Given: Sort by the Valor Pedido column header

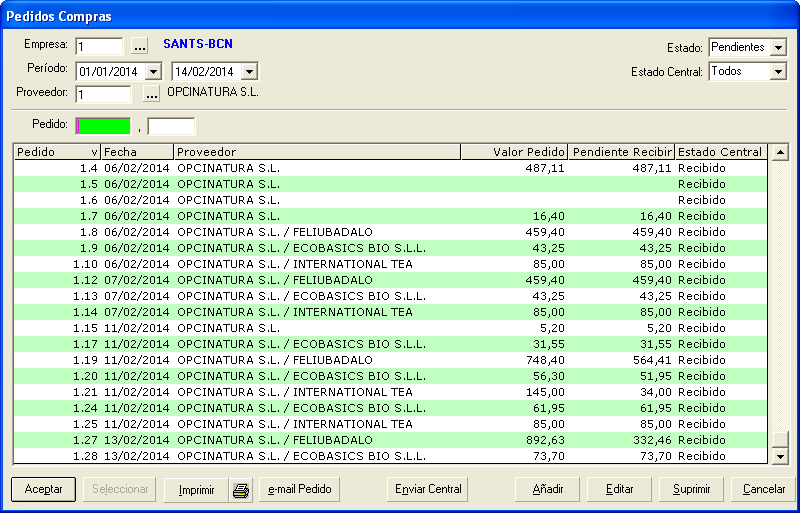Looking at the screenshot, I should [514, 152].
